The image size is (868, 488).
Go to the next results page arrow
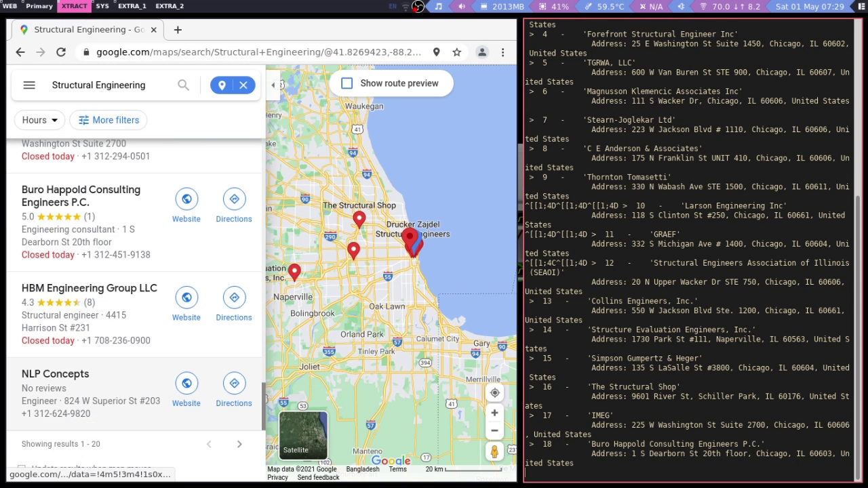click(x=239, y=444)
